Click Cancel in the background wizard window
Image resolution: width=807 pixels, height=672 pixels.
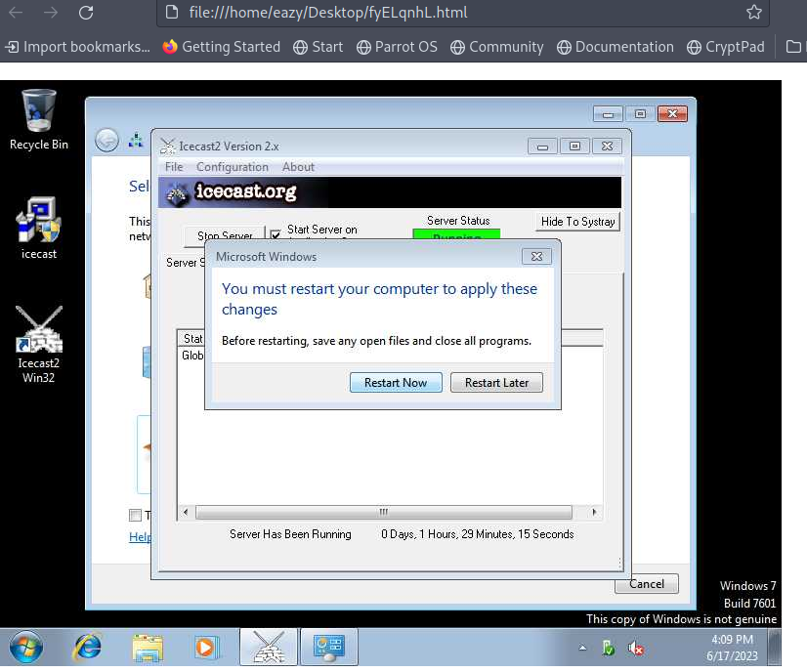647,584
